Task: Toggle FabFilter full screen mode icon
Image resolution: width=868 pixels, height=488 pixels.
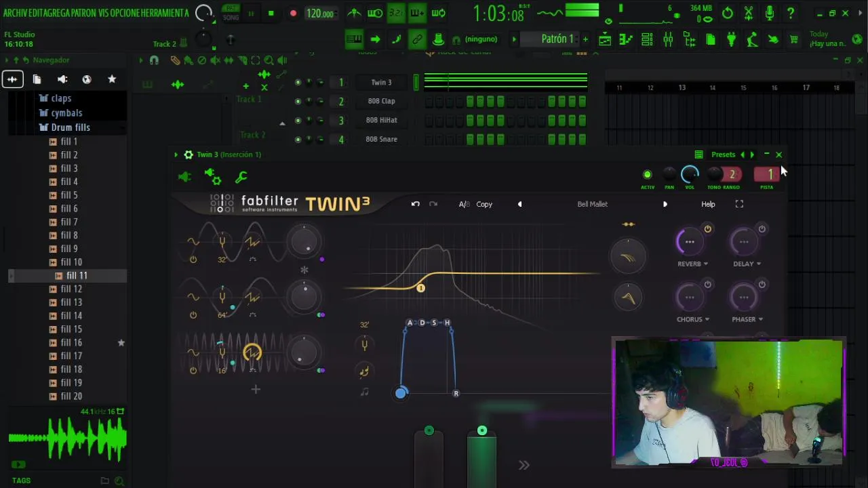Action: [x=739, y=204]
